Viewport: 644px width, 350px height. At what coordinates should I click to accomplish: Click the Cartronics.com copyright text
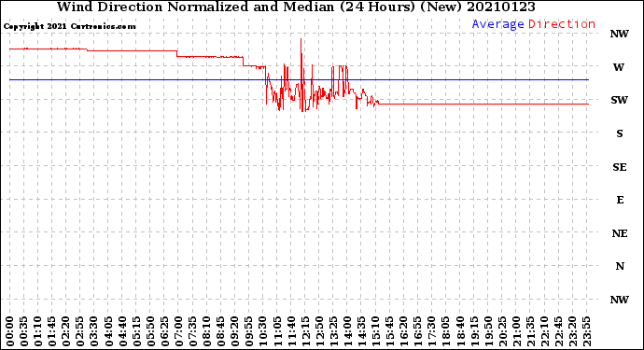coord(69,27)
